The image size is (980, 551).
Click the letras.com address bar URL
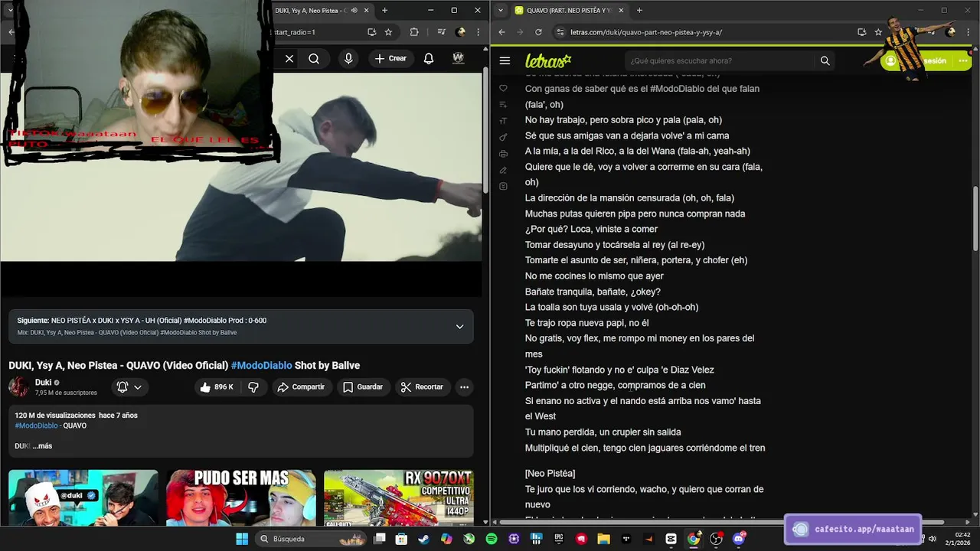[646, 32]
